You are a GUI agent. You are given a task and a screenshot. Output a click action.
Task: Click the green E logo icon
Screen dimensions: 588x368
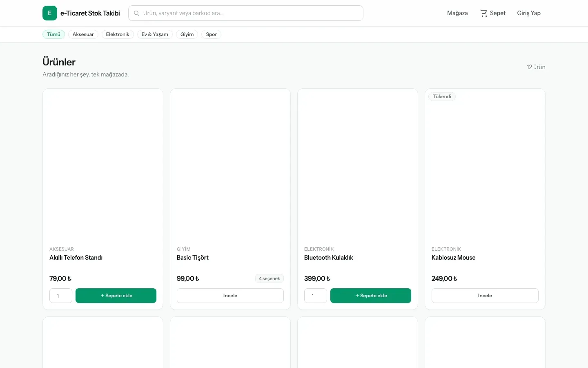coord(50,13)
